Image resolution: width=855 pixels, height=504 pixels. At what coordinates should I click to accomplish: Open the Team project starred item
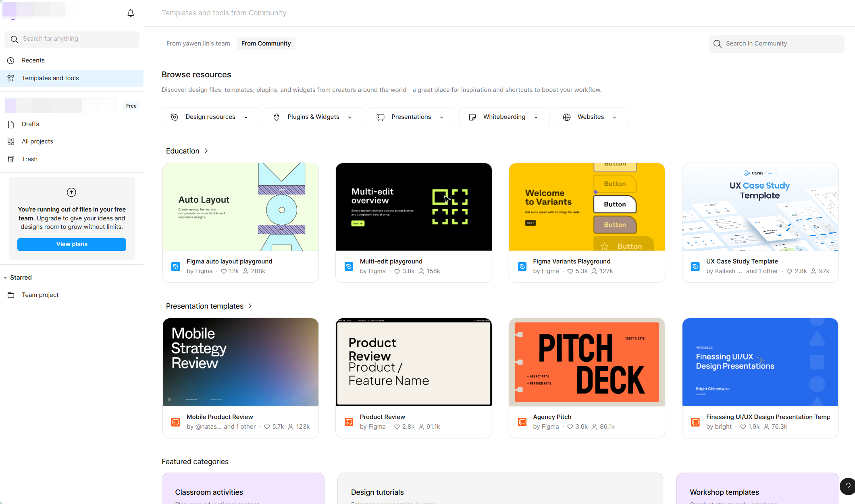click(x=72, y=295)
